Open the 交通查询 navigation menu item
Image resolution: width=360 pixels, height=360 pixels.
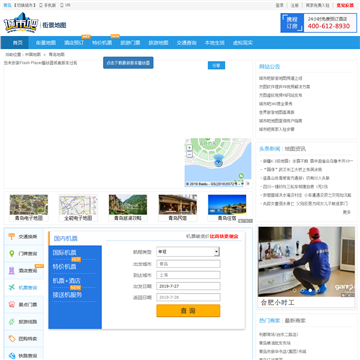[x=186, y=43]
